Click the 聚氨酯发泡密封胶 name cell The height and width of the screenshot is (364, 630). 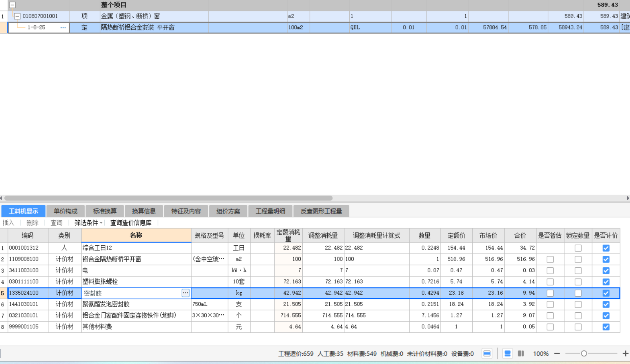(136, 304)
